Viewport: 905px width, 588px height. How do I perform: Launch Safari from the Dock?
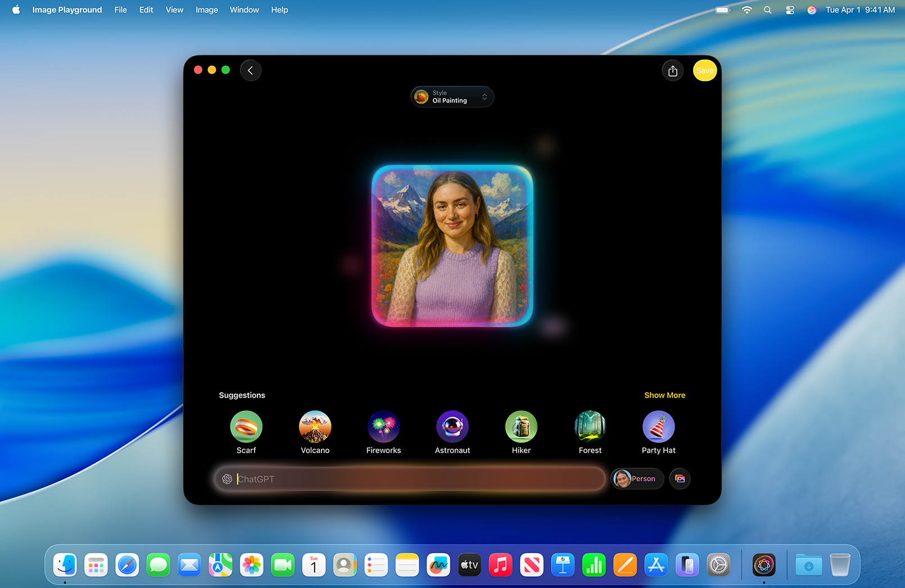point(127,565)
